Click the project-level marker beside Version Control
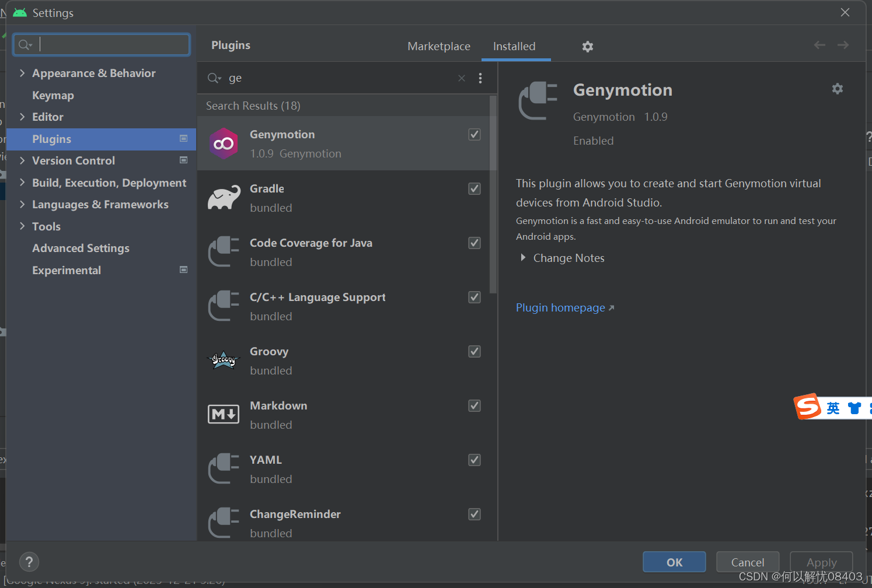This screenshot has height=588, width=872. 183,160
